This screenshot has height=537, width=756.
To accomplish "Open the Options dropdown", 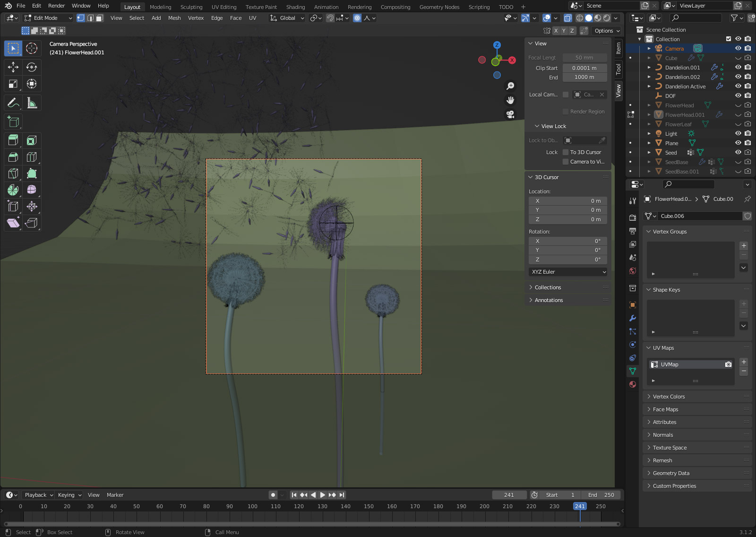I will click(x=607, y=31).
